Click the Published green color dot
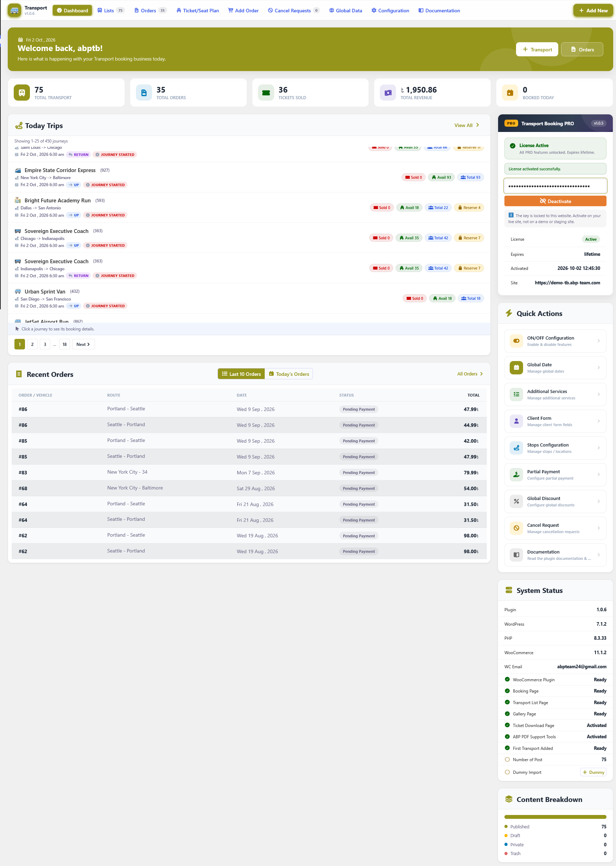This screenshot has height=866, width=616. [505, 826]
